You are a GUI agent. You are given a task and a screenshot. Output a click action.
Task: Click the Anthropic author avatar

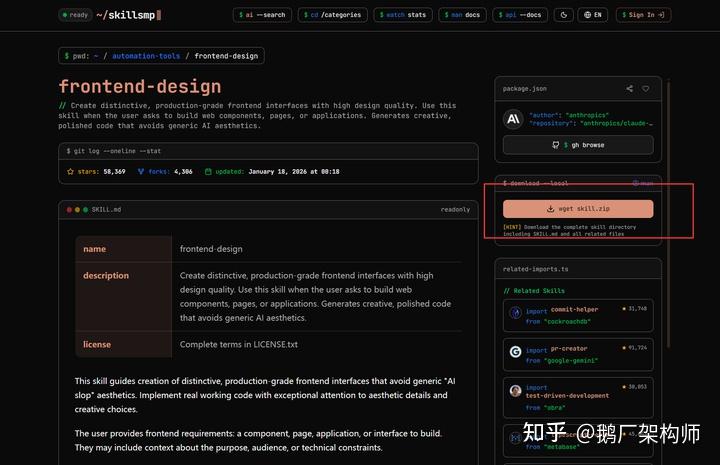pyautogui.click(x=513, y=119)
